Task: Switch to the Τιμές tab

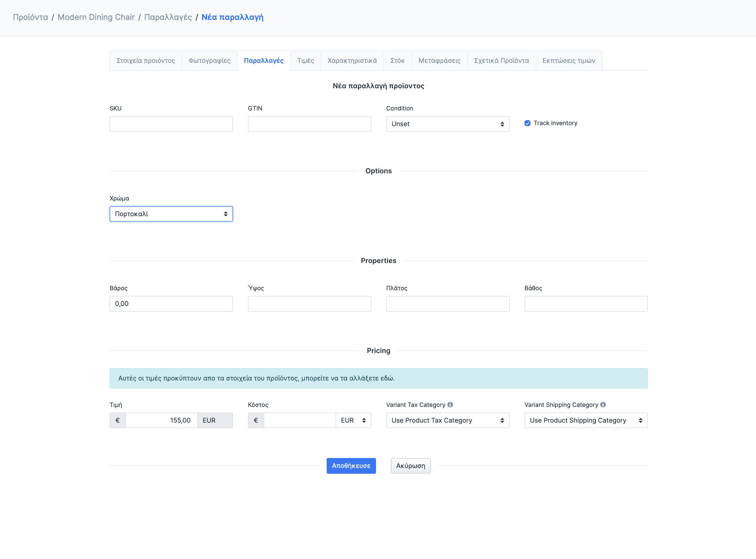Action: tap(305, 61)
